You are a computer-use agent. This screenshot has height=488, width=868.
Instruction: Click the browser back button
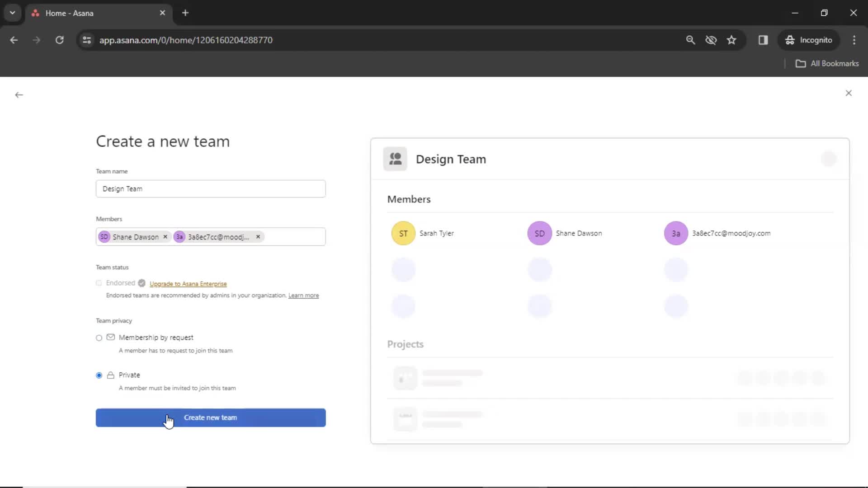coord(14,40)
